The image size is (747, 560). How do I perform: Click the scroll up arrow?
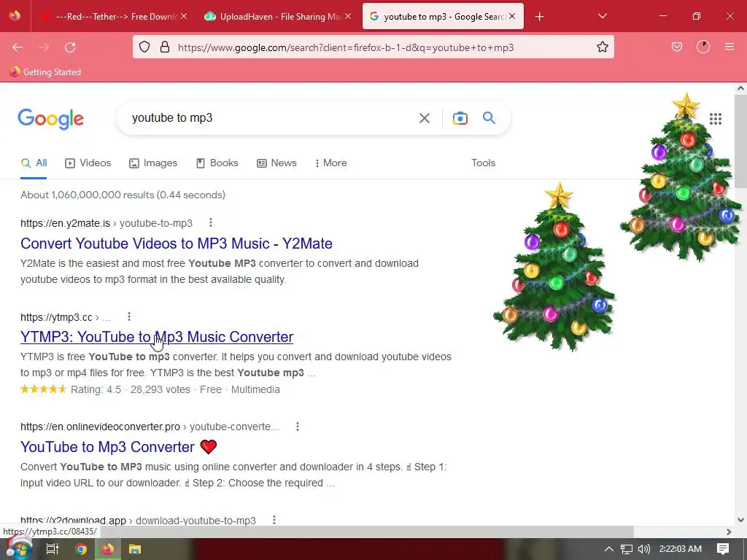coord(740,88)
